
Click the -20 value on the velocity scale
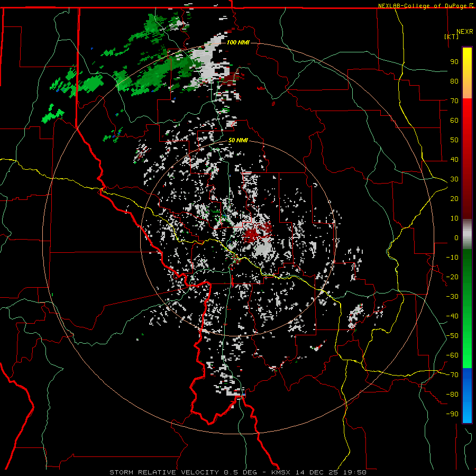pos(452,277)
